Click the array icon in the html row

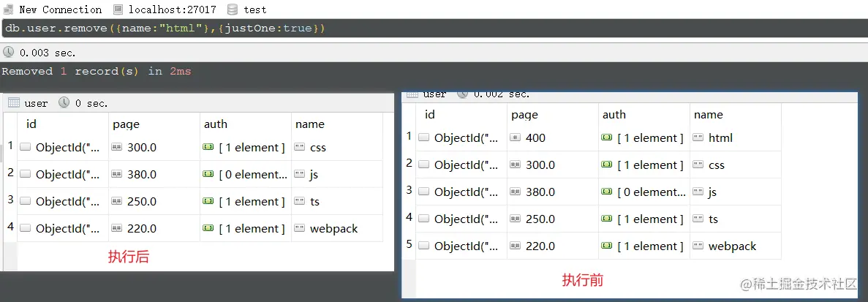(607, 137)
